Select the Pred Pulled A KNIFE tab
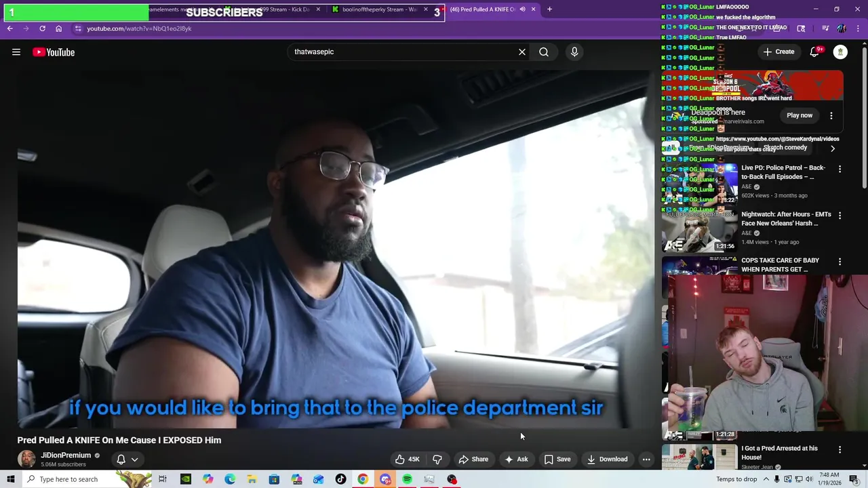The width and height of the screenshot is (868, 488). pos(487,9)
